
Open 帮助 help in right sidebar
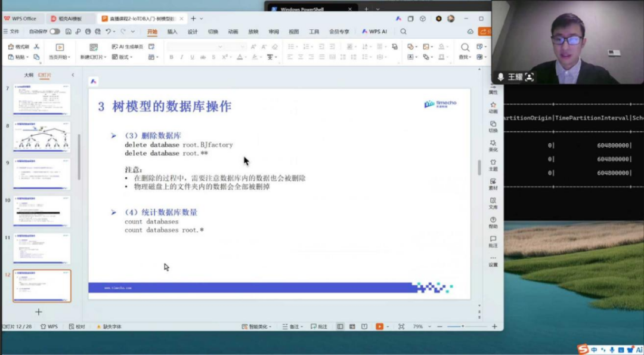coord(493,223)
